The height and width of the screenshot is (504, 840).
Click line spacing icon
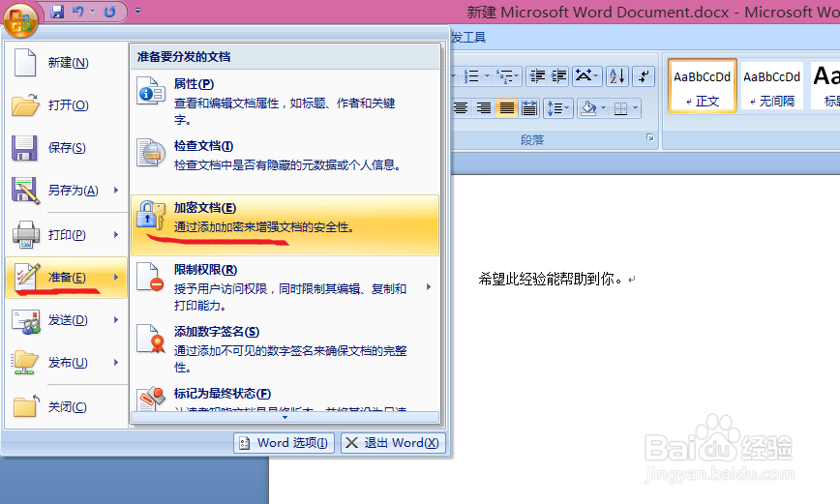pyautogui.click(x=558, y=108)
